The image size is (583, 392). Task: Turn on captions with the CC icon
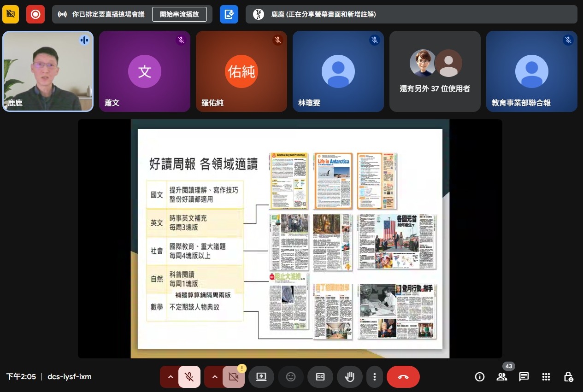click(320, 377)
